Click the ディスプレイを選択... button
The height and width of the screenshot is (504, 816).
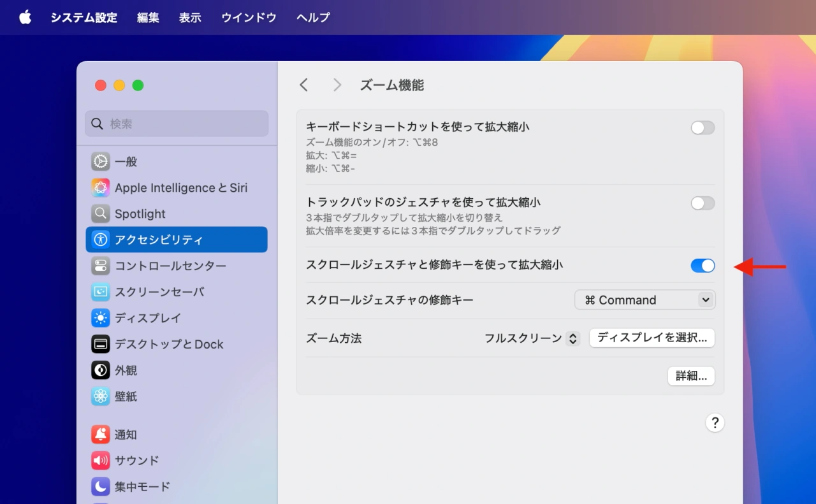click(652, 338)
